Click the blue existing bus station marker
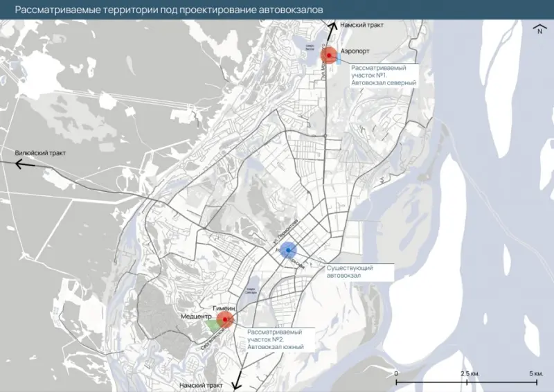 coord(288,250)
